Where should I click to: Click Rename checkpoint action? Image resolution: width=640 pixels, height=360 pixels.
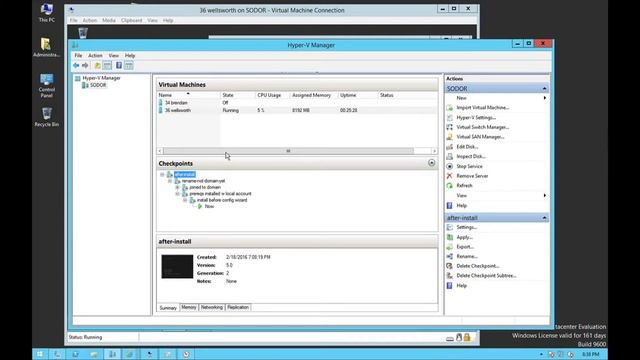[x=467, y=256]
